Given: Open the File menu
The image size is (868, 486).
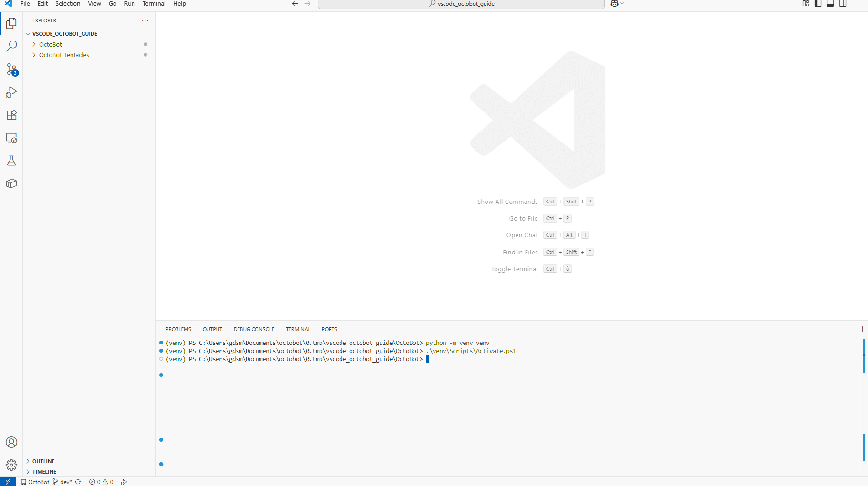Looking at the screenshot, I should pyautogui.click(x=25, y=4).
